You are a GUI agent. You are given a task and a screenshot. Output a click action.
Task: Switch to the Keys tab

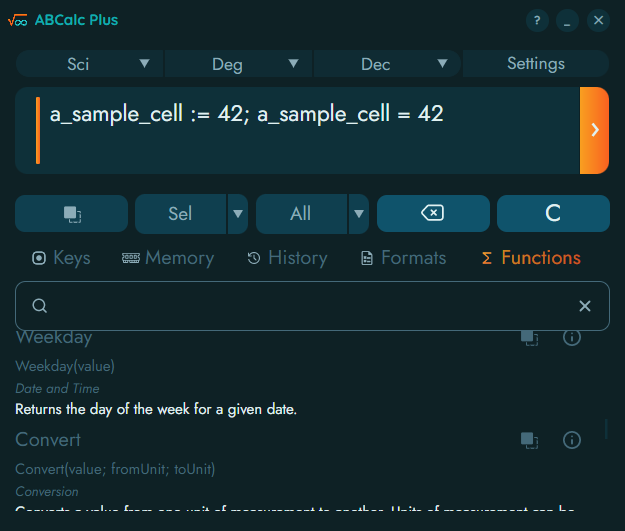(61, 258)
